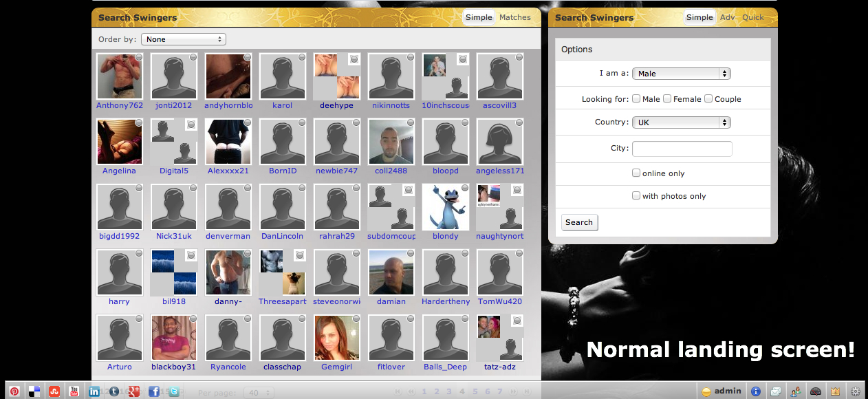The width and height of the screenshot is (868, 399).
Task: Click the City text input field
Action: click(x=682, y=149)
